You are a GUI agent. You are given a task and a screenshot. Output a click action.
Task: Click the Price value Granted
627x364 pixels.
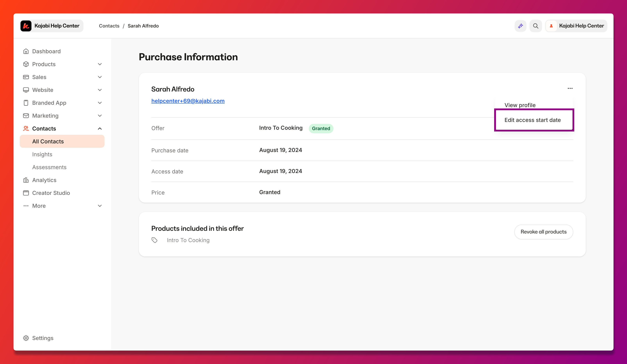(270, 192)
